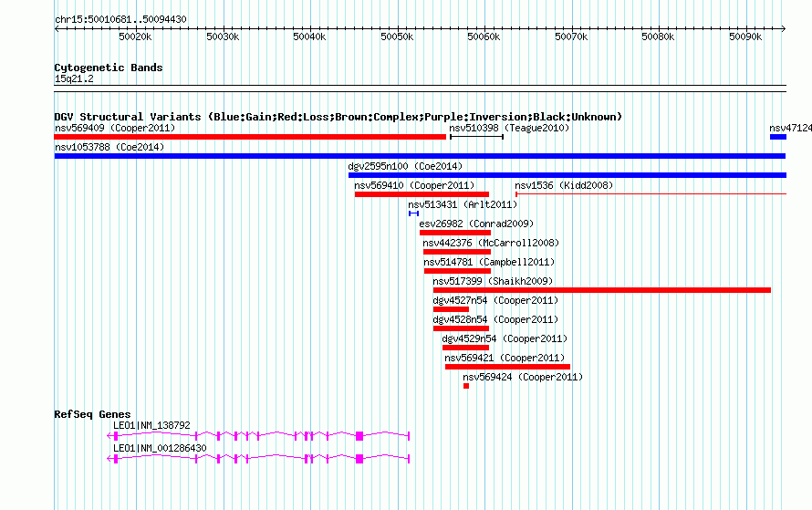The image size is (812, 510).
Task: Click the nsv514781 (Campbell2011) label
Action: (489, 262)
